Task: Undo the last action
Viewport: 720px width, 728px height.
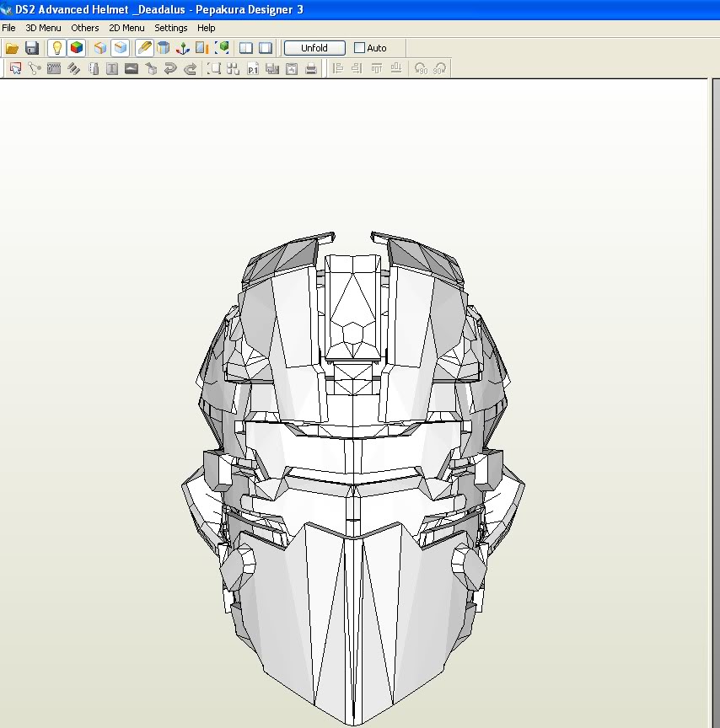Action: pyautogui.click(x=170, y=69)
